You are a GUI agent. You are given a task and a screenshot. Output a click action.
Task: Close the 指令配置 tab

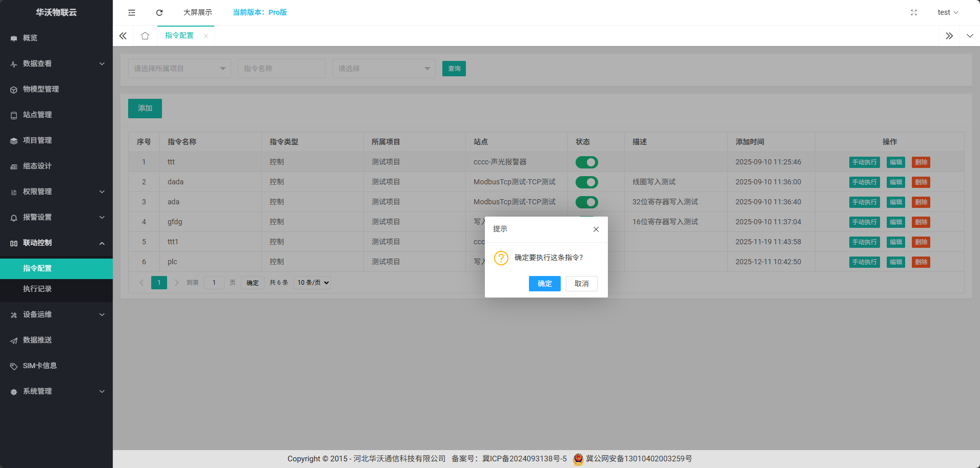206,36
